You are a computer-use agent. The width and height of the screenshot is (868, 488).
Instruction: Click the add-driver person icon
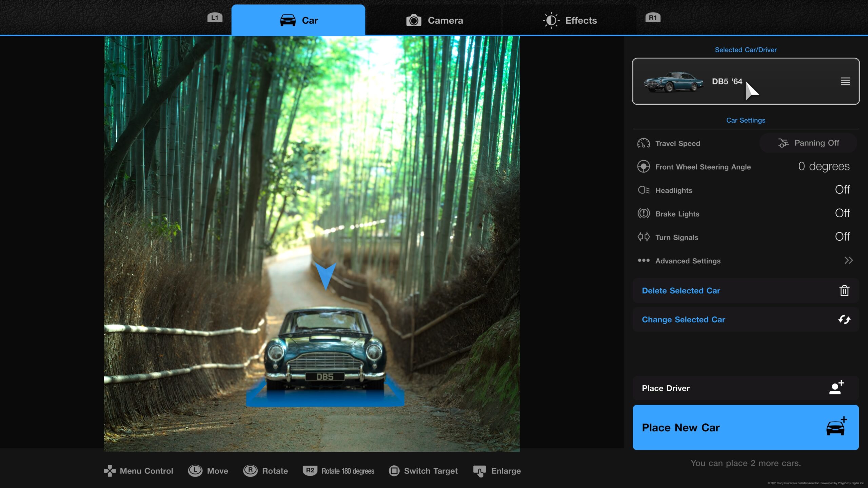pos(836,388)
